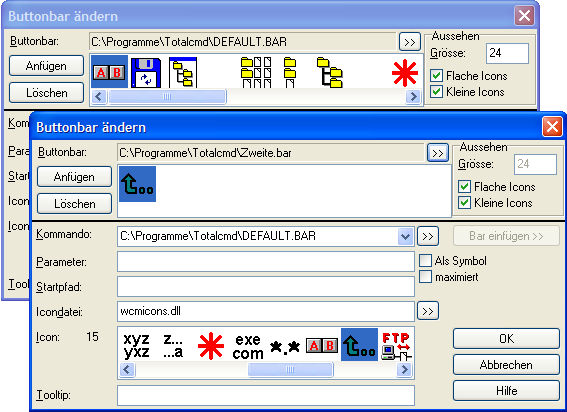Click the icon list horizontal scrollbar thumb

pyautogui.click(x=290, y=370)
